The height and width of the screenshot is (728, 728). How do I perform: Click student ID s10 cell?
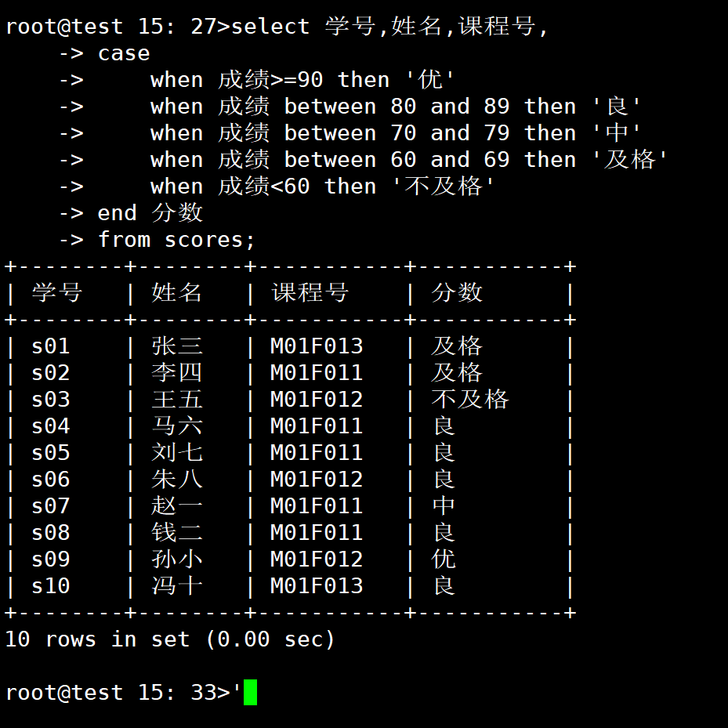click(51, 586)
